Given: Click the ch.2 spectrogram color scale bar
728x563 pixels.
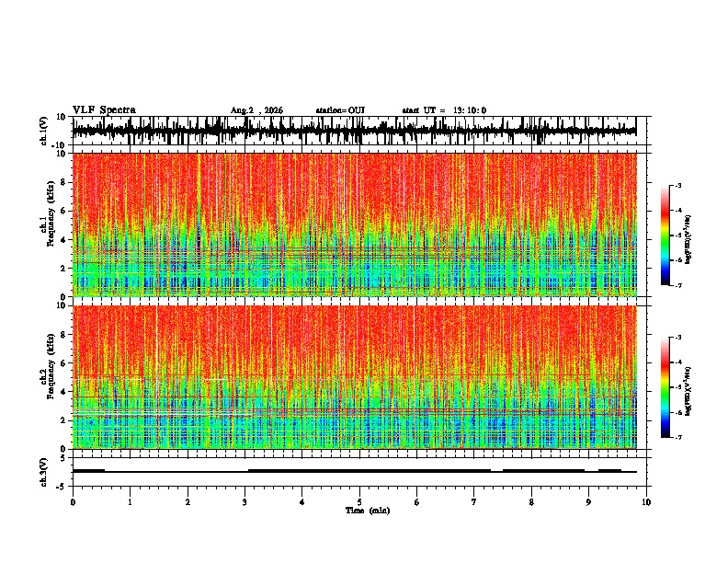Looking at the screenshot, I should 665,387.
